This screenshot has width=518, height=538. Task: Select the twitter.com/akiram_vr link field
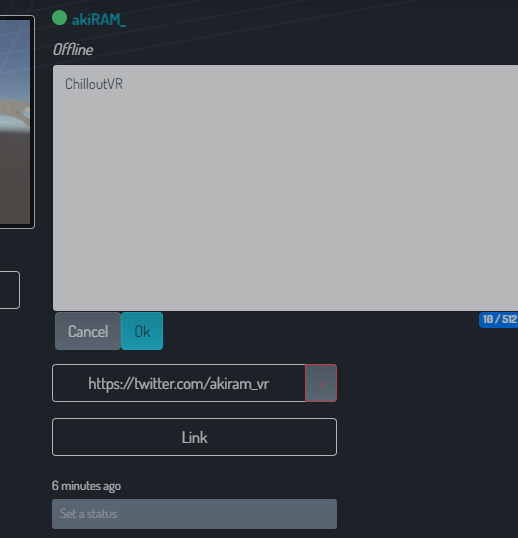pos(179,383)
